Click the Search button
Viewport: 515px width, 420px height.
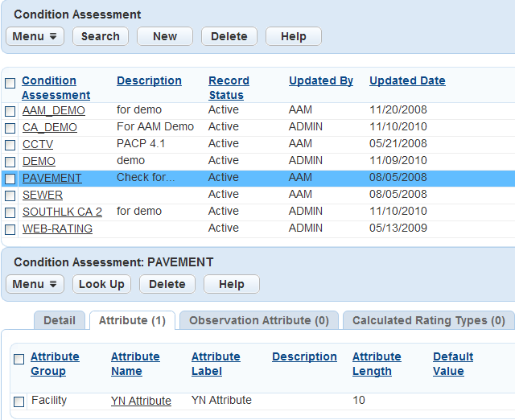tap(101, 36)
